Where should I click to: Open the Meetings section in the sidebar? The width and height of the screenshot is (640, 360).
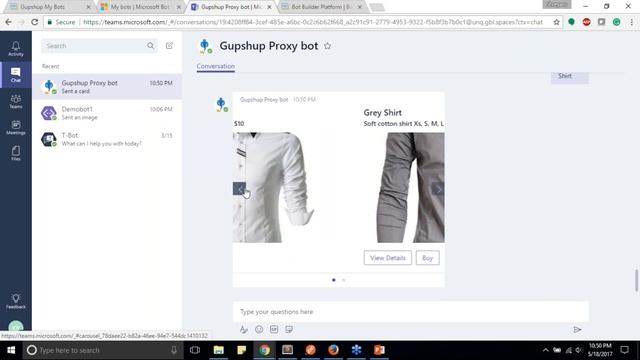tap(16, 127)
